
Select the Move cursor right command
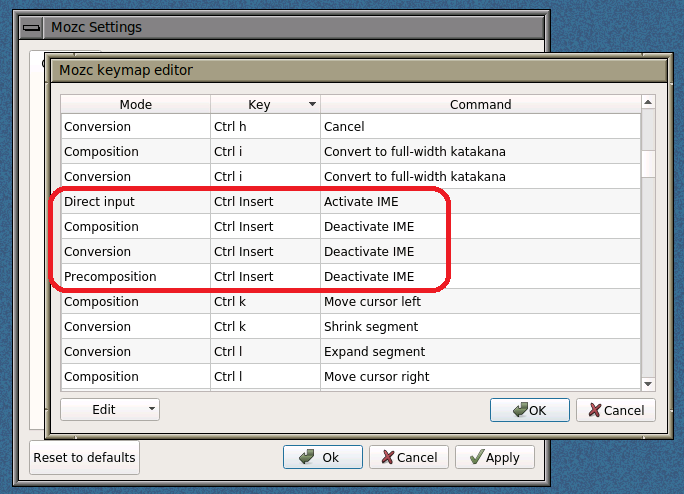[x=480, y=376]
